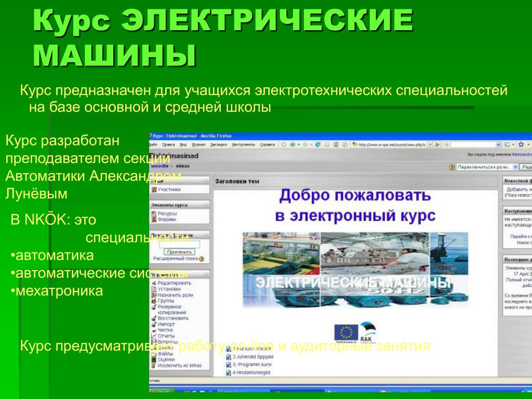Click the Оценки icon in the admin block
Image resolution: width=532 pixels, height=399 pixels.
tap(154, 360)
